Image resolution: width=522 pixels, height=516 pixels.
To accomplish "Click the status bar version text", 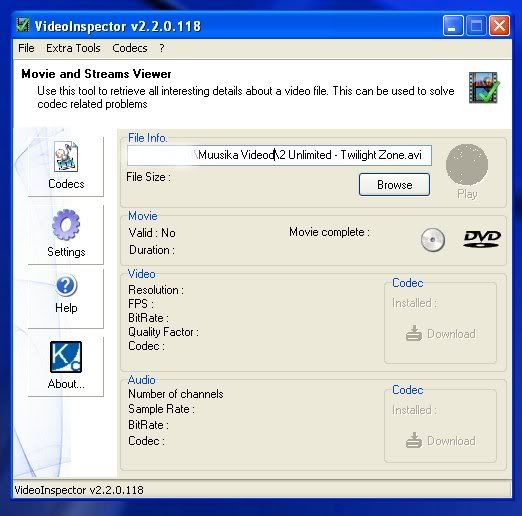I will pyautogui.click(x=79, y=490).
